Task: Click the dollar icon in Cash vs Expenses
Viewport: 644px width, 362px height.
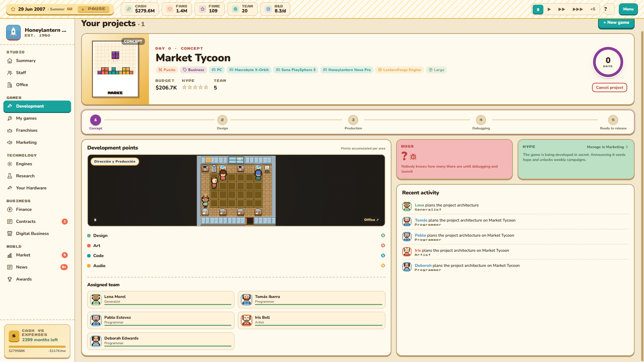Action: [14, 336]
